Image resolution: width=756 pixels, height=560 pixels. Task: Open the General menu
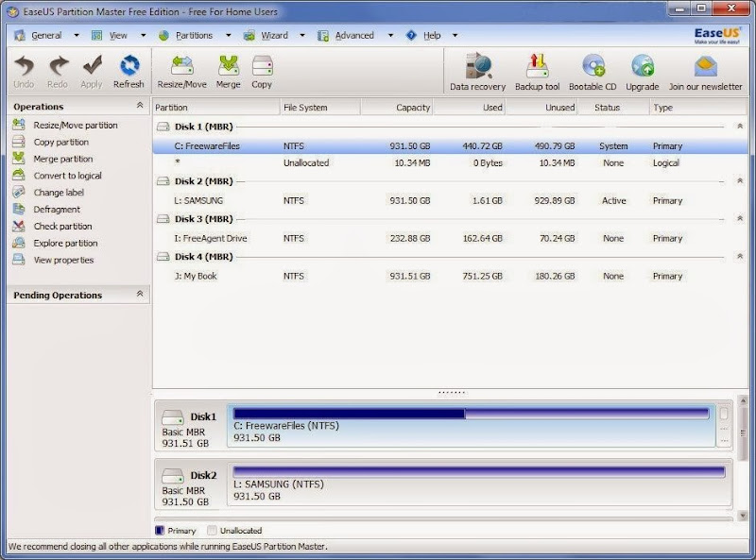tap(46, 35)
